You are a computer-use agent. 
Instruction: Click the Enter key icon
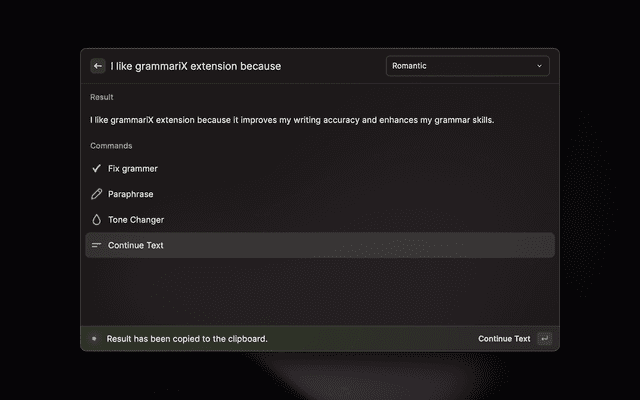(x=544, y=339)
